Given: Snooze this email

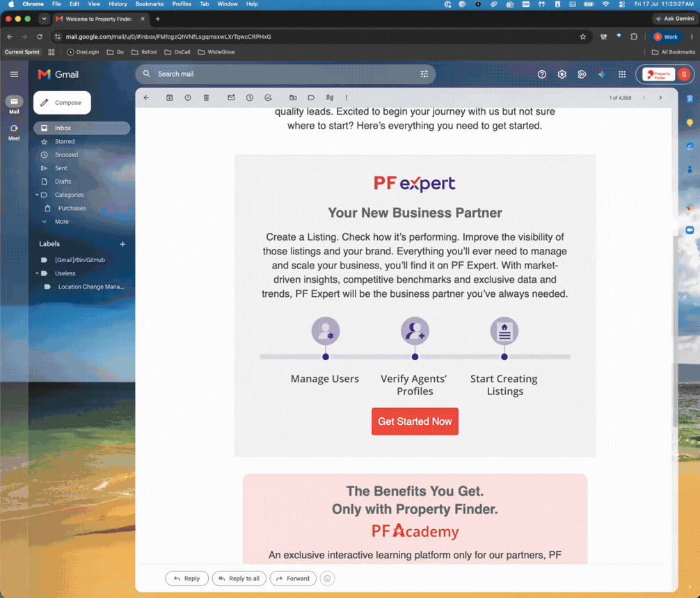Looking at the screenshot, I should (x=250, y=98).
